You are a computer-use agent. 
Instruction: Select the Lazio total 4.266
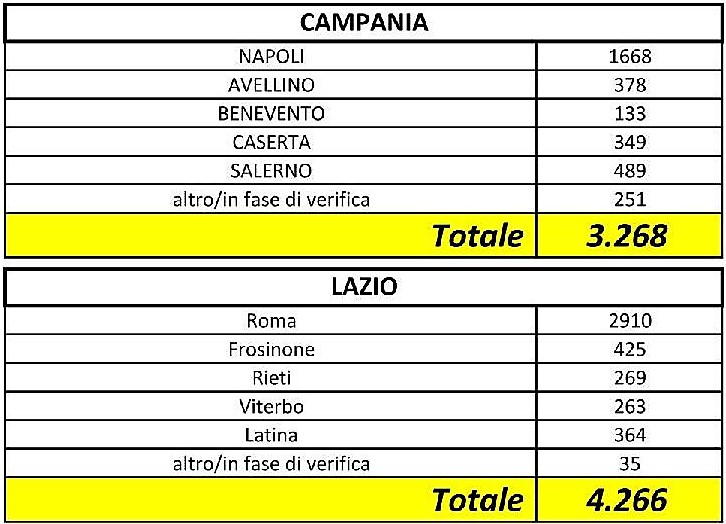(x=626, y=500)
